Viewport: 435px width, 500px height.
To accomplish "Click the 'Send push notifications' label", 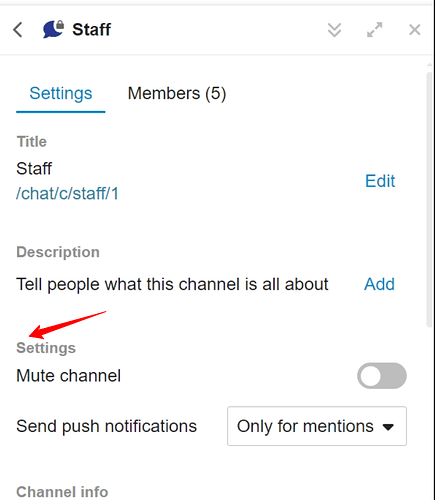I will [x=107, y=426].
